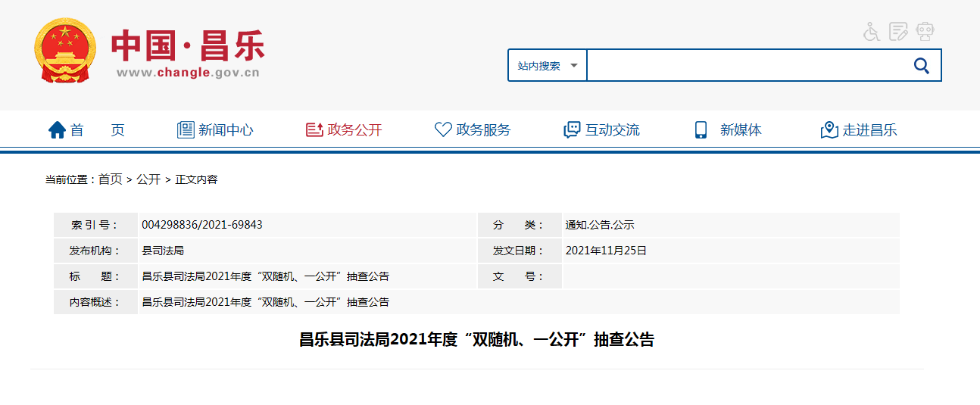
Task: Click the heart icon beside 政务服务
Action: [x=443, y=130]
